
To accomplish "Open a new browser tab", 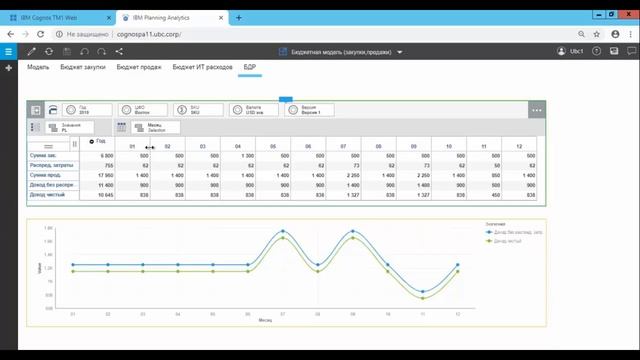I will point(239,18).
